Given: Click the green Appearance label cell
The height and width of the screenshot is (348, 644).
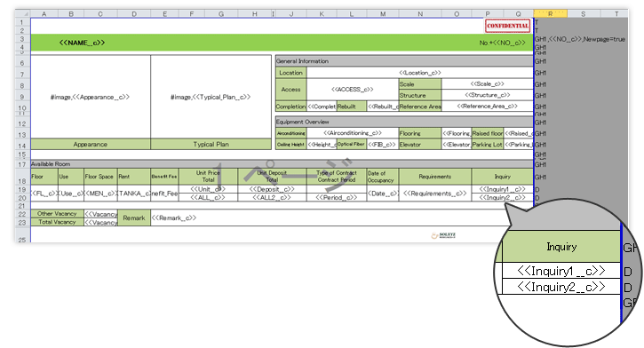Looking at the screenshot, I should click(91, 144).
